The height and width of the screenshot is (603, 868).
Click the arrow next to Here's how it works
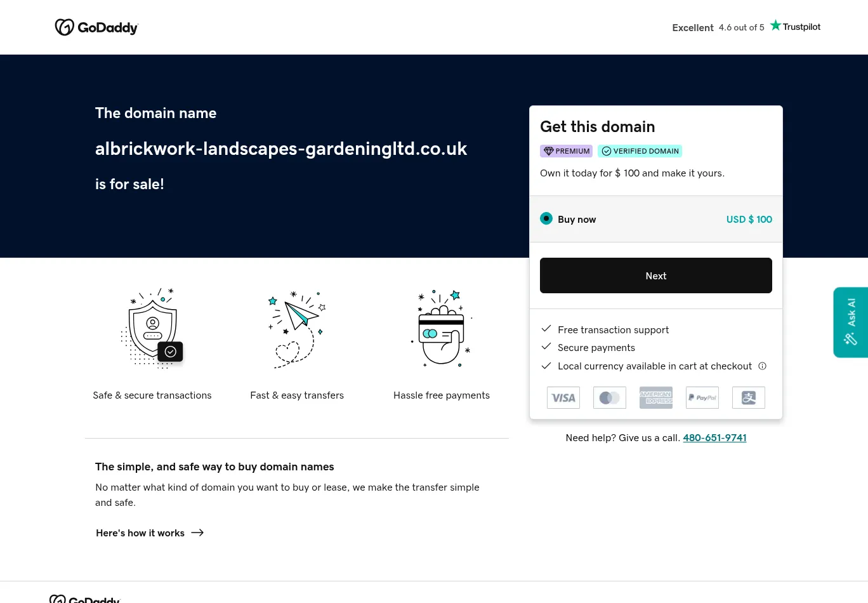point(197,533)
